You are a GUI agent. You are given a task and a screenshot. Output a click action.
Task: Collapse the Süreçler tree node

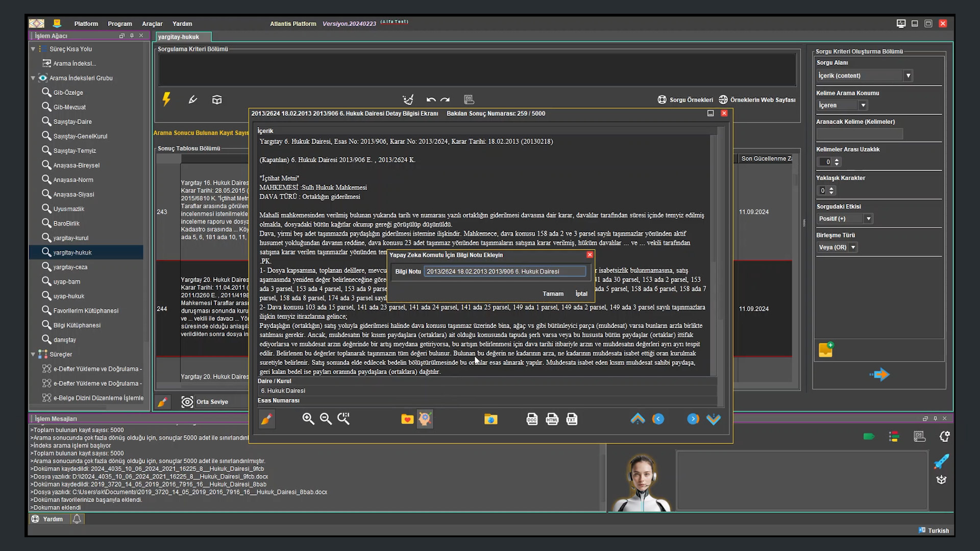(33, 354)
